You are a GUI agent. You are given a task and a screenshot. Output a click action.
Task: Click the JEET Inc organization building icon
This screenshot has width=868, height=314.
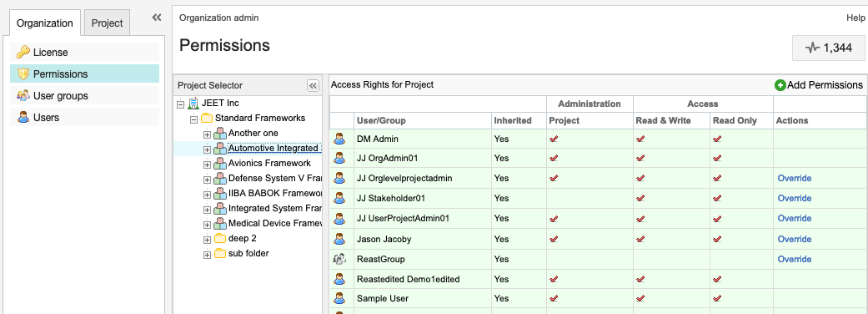click(x=193, y=104)
